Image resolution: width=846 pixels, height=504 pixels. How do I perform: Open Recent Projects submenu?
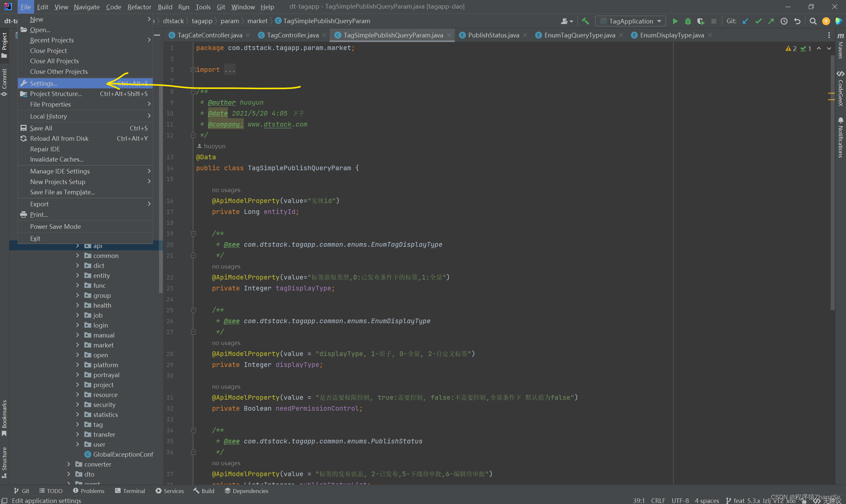[x=85, y=40]
